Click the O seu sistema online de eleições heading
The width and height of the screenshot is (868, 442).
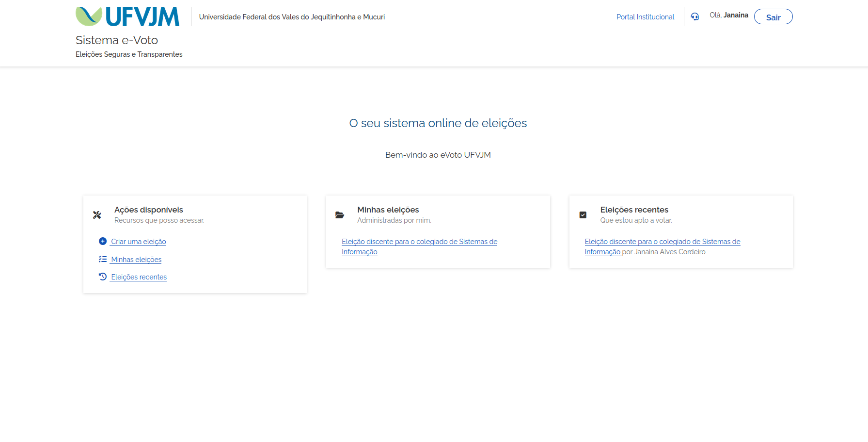438,123
